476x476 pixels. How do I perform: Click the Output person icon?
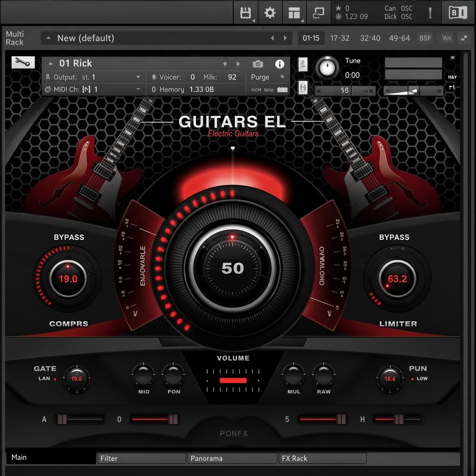(x=48, y=77)
